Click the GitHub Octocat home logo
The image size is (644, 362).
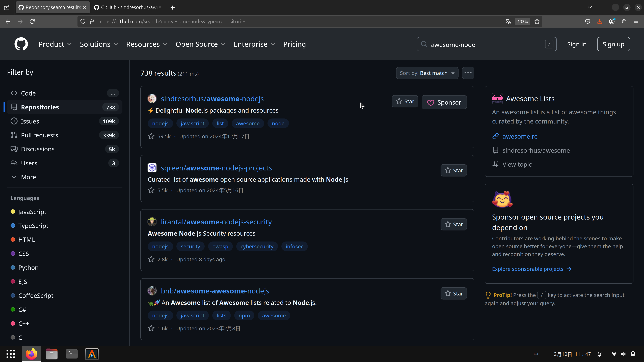(x=21, y=44)
